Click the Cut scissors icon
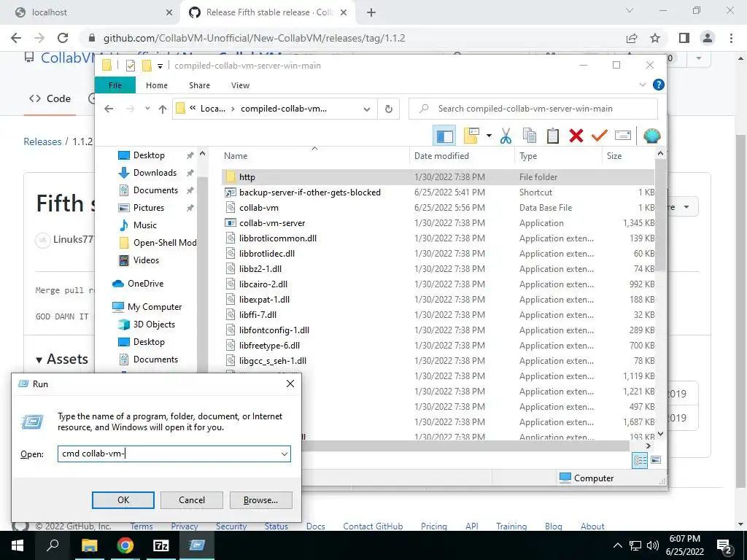This screenshot has width=747, height=560. pyautogui.click(x=506, y=136)
